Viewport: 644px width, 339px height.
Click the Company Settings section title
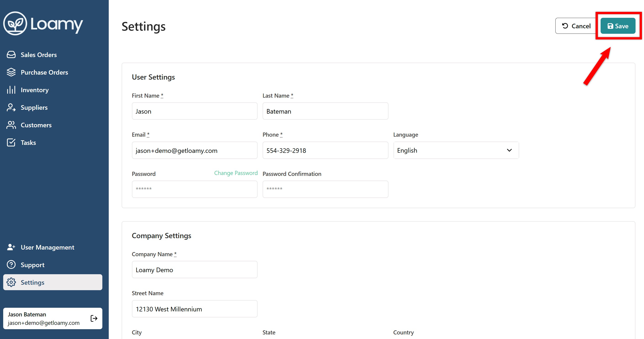(x=162, y=236)
